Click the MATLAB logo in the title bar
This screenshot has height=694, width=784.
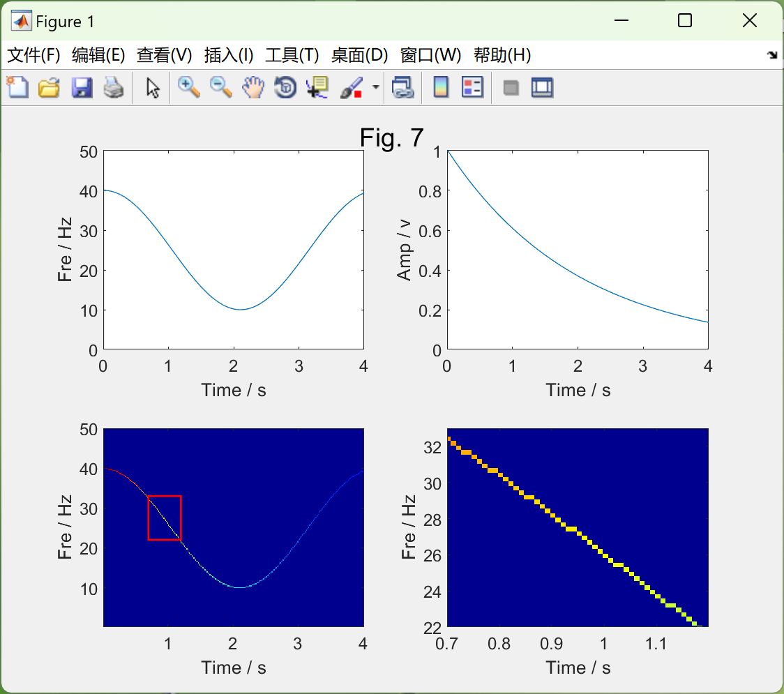(x=22, y=21)
